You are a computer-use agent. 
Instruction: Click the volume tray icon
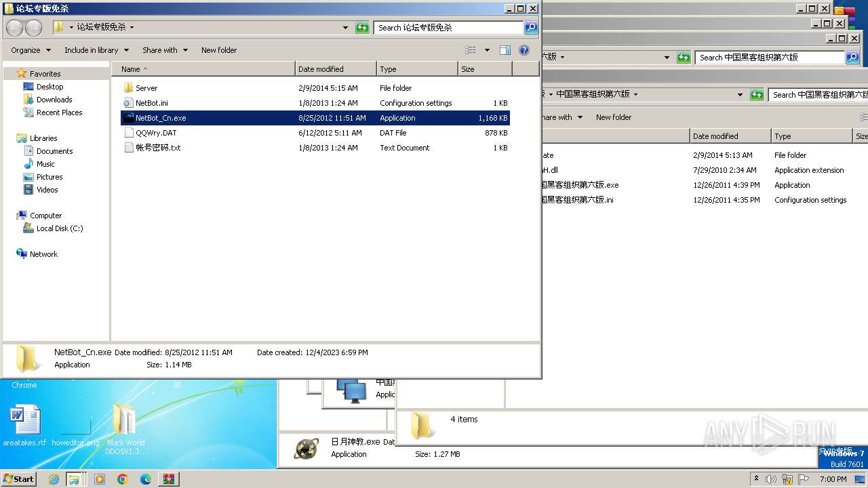pyautogui.click(x=771, y=479)
